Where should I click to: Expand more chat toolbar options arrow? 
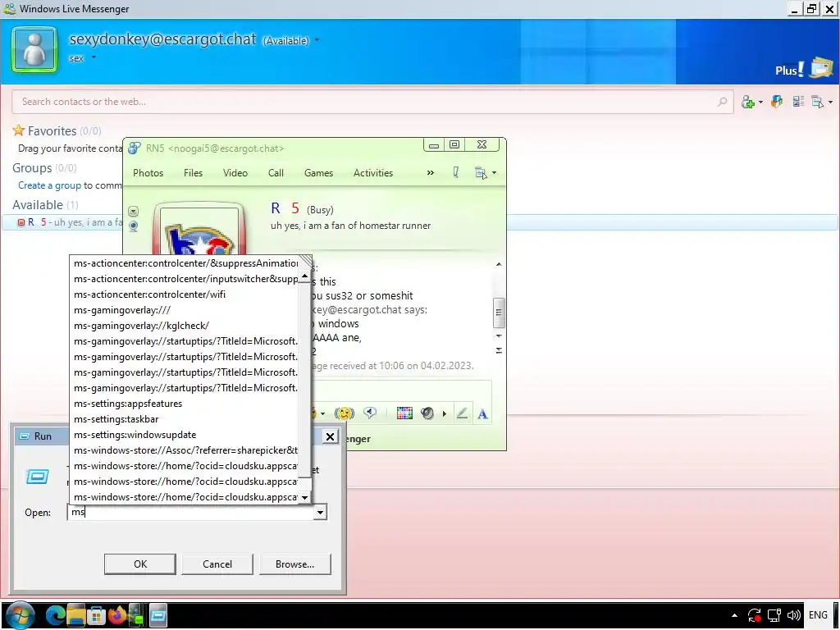444,413
